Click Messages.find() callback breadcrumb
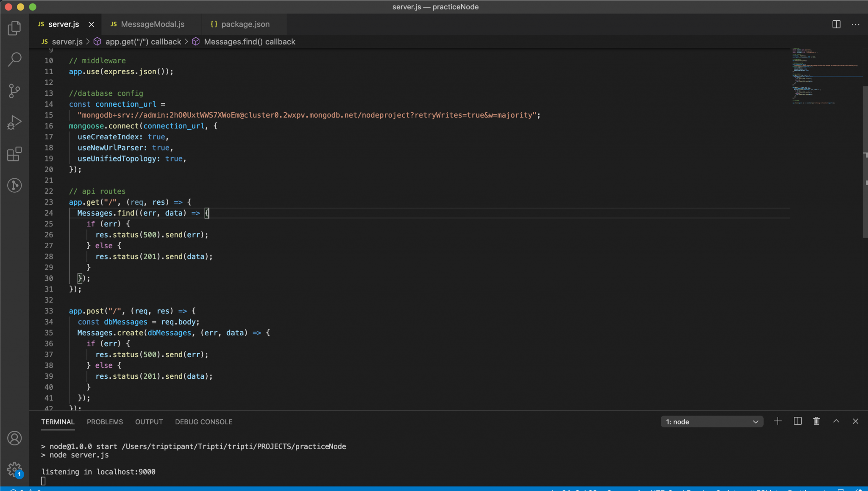The width and height of the screenshot is (868, 491). point(244,42)
